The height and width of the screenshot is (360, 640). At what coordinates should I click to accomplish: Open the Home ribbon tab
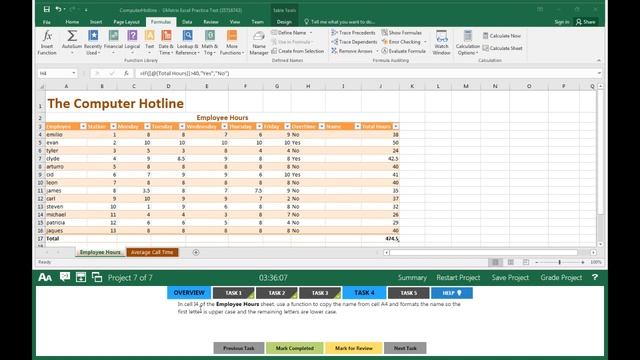pyautogui.click(x=72, y=22)
